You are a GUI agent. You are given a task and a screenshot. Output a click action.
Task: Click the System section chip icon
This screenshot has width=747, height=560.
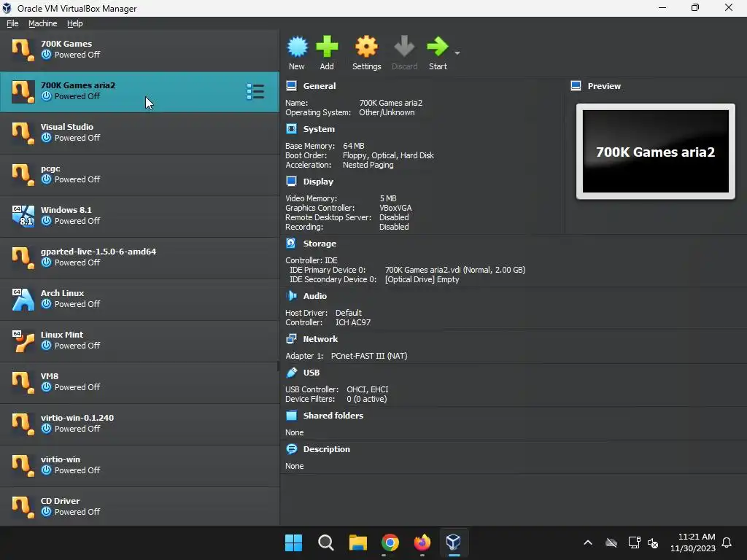point(291,128)
